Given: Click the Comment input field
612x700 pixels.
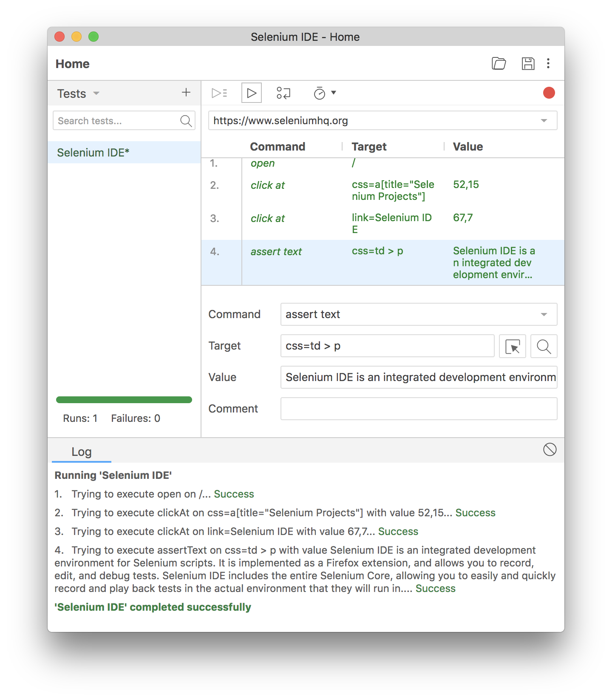Looking at the screenshot, I should coord(419,409).
